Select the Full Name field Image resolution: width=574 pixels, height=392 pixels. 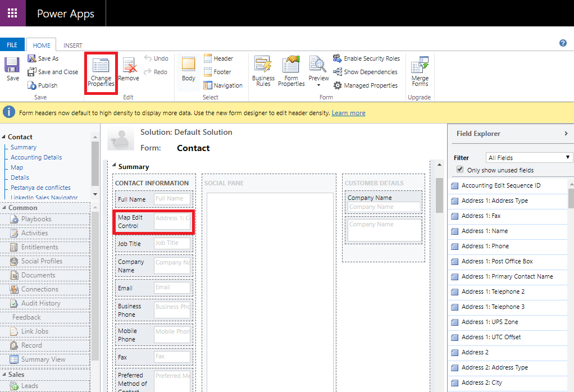tap(154, 199)
